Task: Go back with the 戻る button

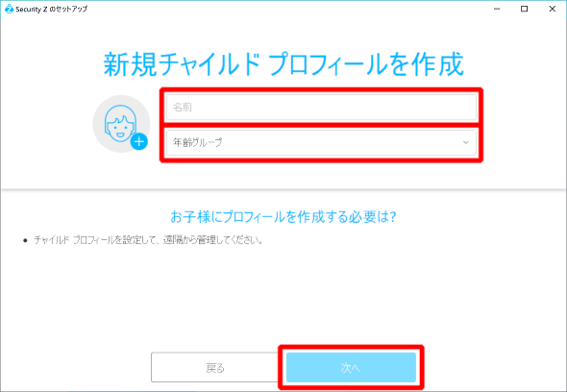Action: 215,367
